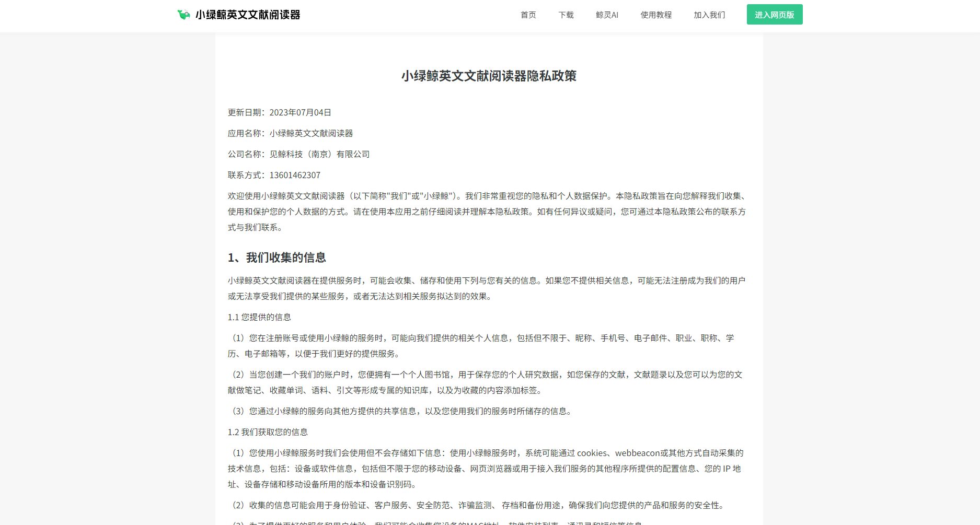The width and height of the screenshot is (980, 525).
Task: Select 使用教程 in the navigation bar
Action: tap(656, 15)
